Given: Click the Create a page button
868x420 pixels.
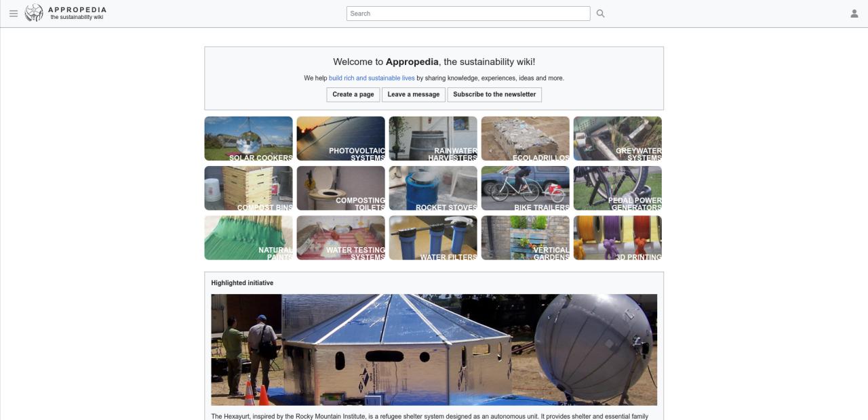Looking at the screenshot, I should point(353,94).
